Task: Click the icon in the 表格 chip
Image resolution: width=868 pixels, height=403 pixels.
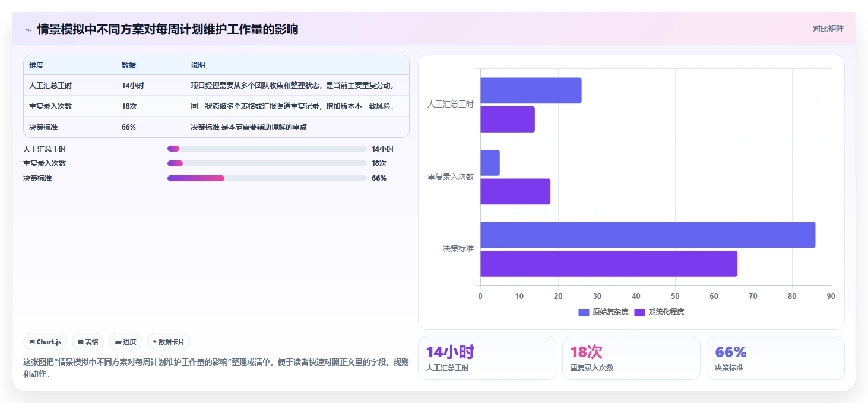Action: 81,342
